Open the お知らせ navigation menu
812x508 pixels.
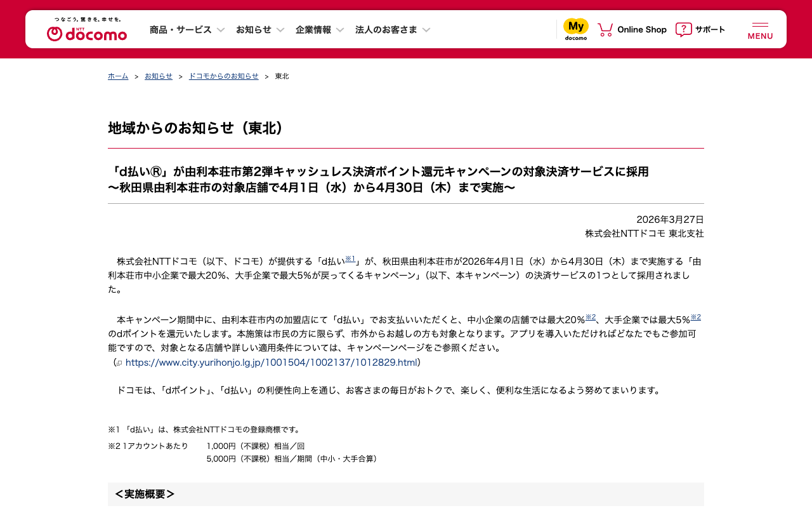pyautogui.click(x=254, y=30)
